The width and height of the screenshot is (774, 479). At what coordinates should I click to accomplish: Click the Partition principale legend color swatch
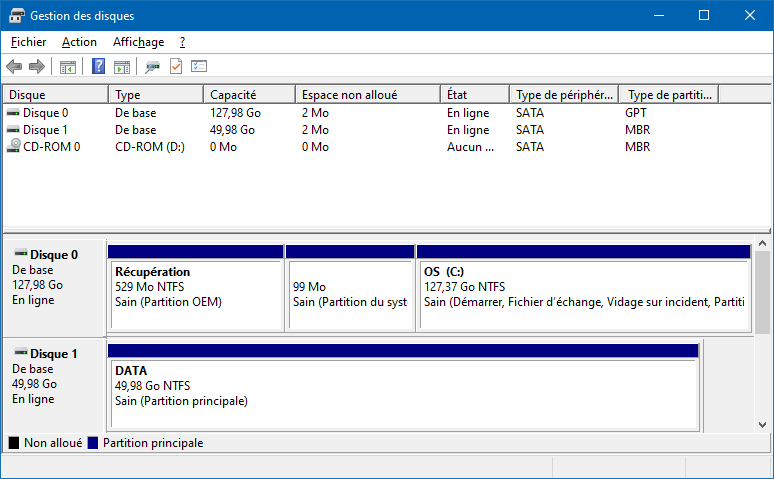pos(93,443)
